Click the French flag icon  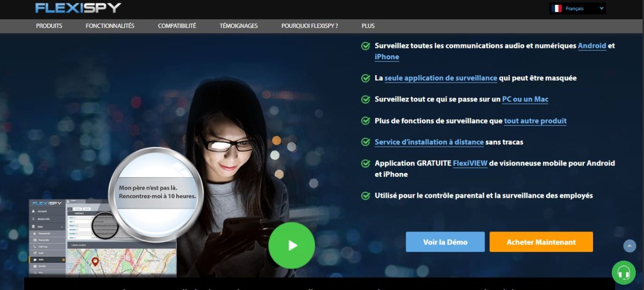point(557,8)
